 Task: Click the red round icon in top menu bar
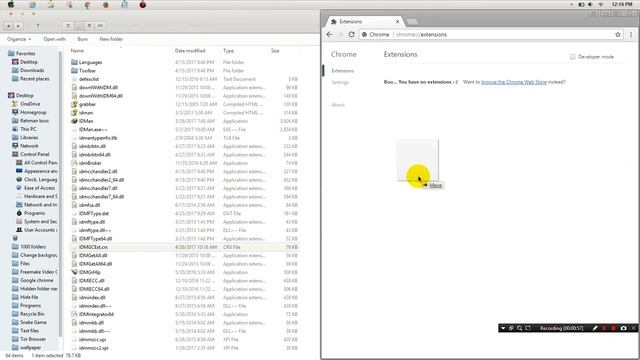143,5
